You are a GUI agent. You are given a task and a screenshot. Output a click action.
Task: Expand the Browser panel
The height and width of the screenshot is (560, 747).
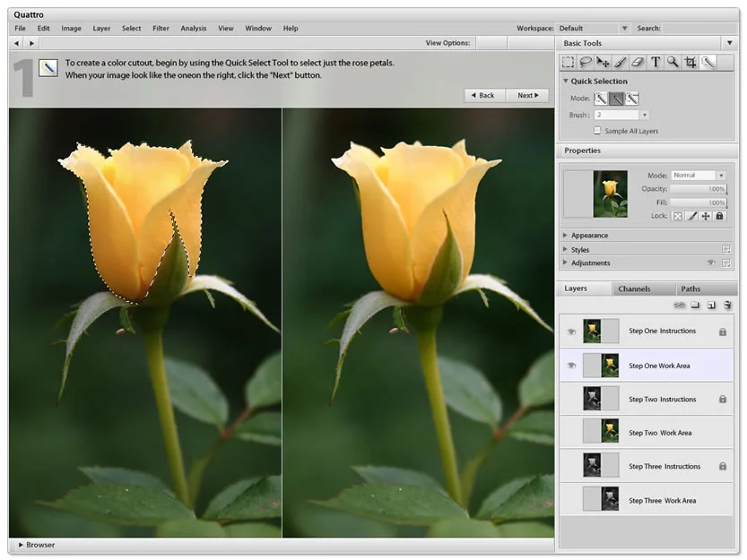21,545
